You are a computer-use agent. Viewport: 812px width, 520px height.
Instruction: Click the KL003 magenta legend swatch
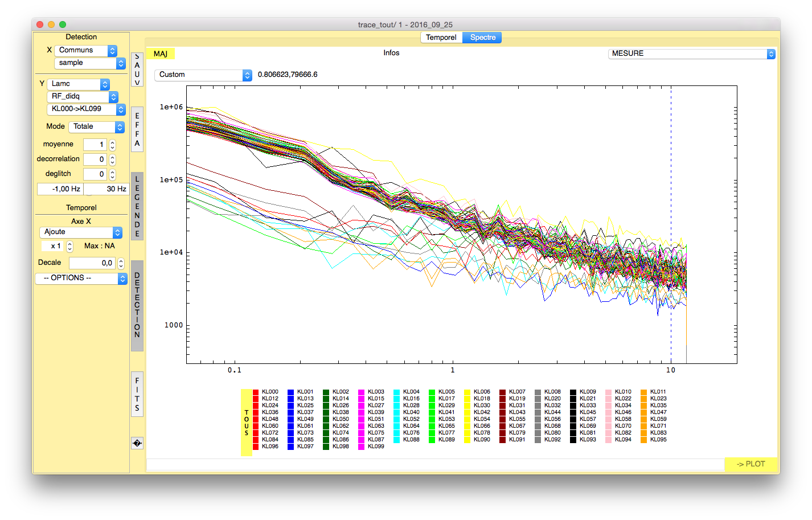point(362,392)
